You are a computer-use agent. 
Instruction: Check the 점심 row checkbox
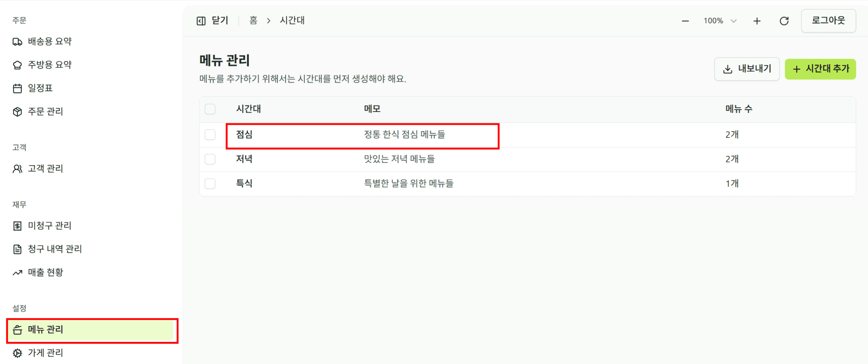click(x=210, y=134)
